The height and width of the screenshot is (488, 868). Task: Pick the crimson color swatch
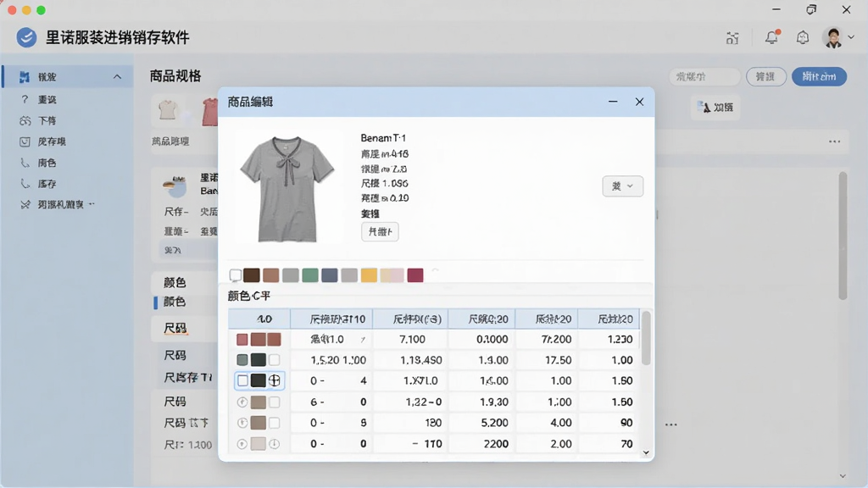coord(415,275)
